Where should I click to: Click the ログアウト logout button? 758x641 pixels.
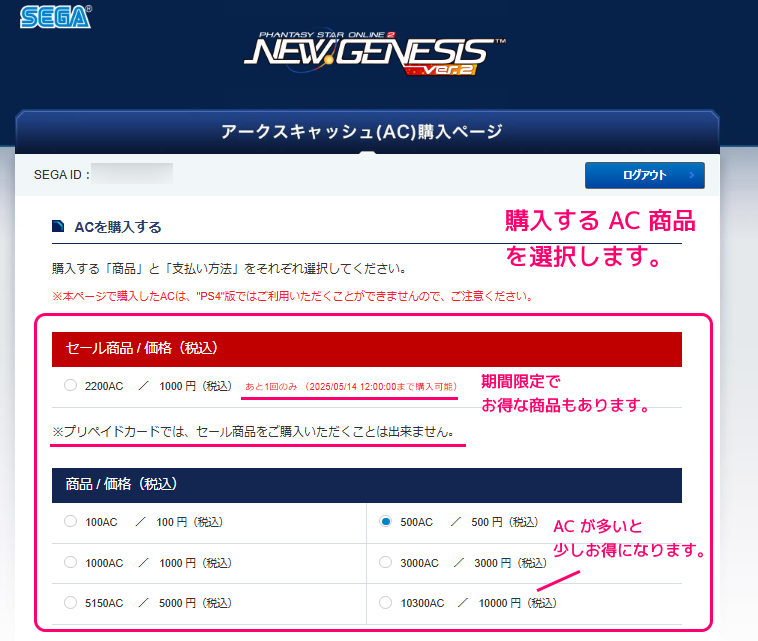pyautogui.click(x=644, y=175)
